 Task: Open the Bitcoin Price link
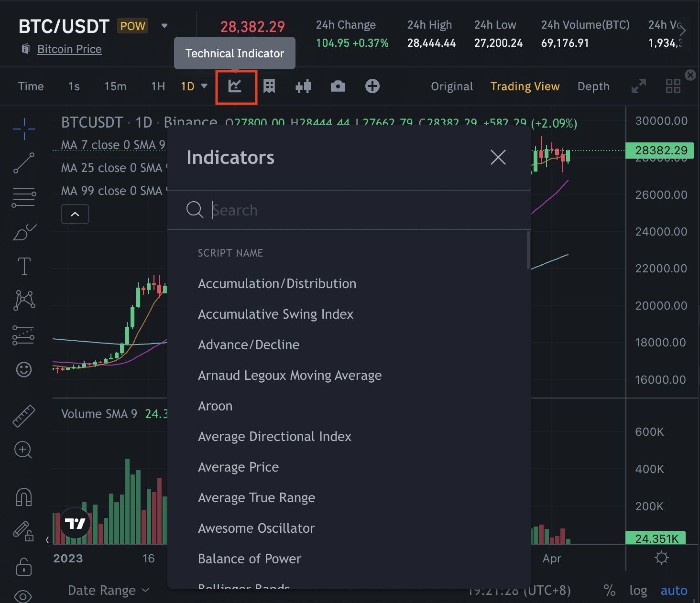point(69,49)
